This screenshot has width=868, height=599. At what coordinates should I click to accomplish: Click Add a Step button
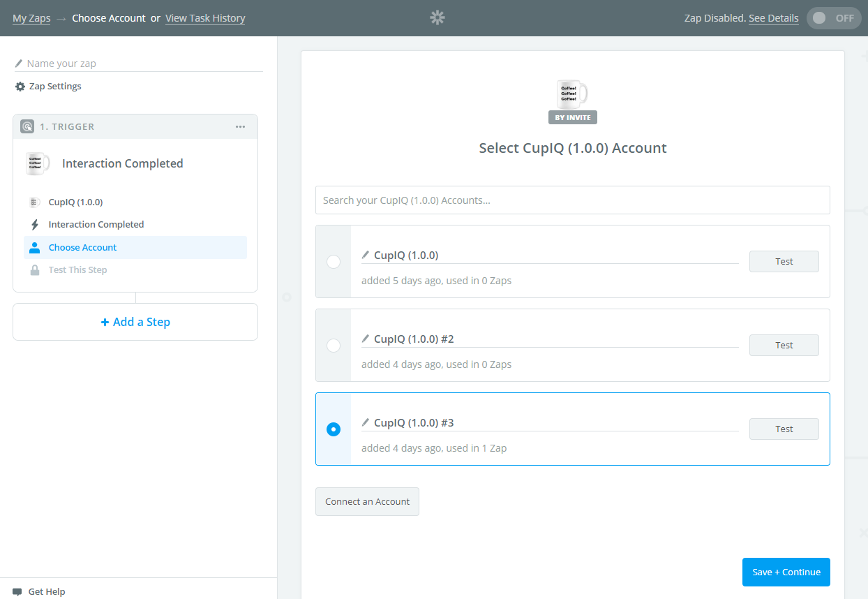click(x=135, y=322)
